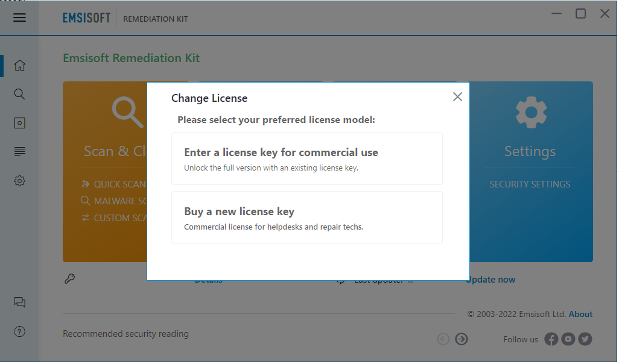The width and height of the screenshot is (619, 364).
Task: Click Recommended security reading text
Action: 125,334
